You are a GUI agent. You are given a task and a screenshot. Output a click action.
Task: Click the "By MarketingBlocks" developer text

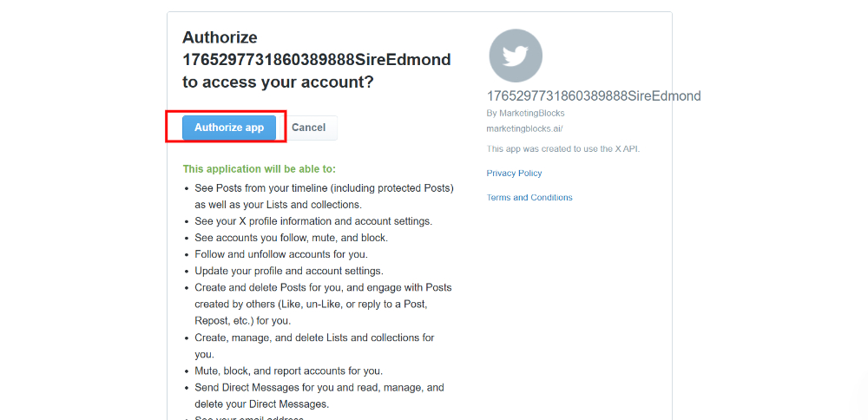(525, 113)
